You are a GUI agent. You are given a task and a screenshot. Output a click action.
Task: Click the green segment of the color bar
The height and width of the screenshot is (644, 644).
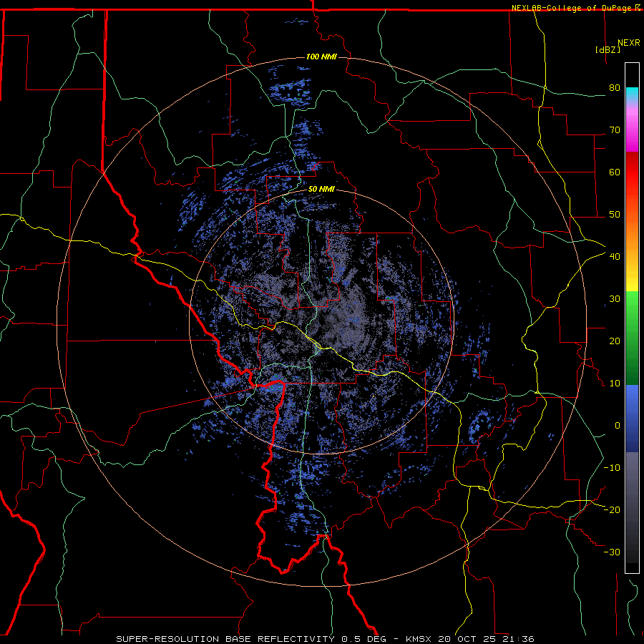point(632,338)
